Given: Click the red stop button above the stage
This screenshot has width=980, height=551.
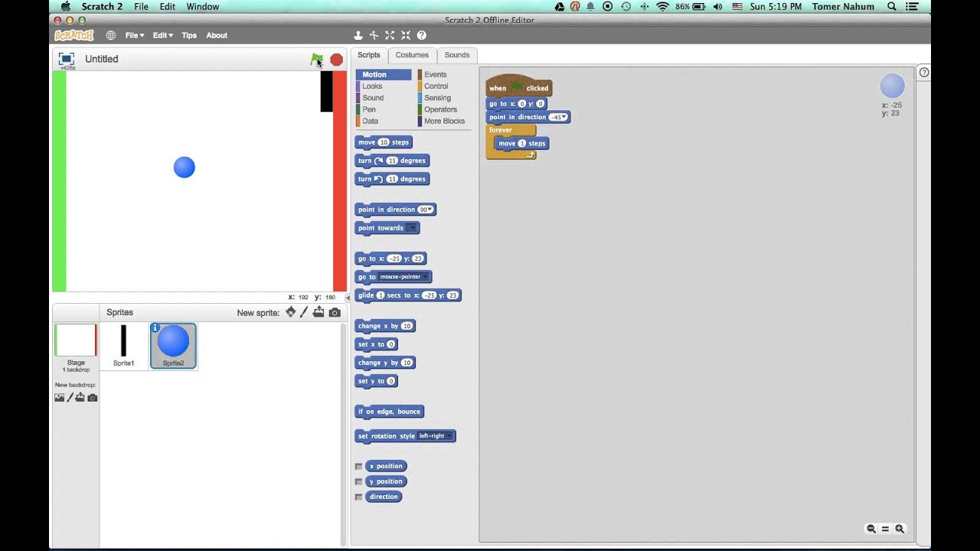Looking at the screenshot, I should point(336,60).
